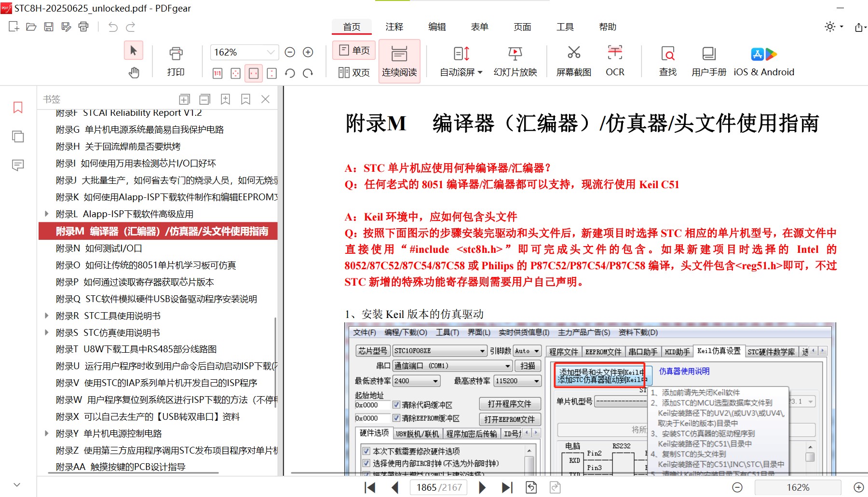
Task: Open 查找 search
Action: (668, 61)
